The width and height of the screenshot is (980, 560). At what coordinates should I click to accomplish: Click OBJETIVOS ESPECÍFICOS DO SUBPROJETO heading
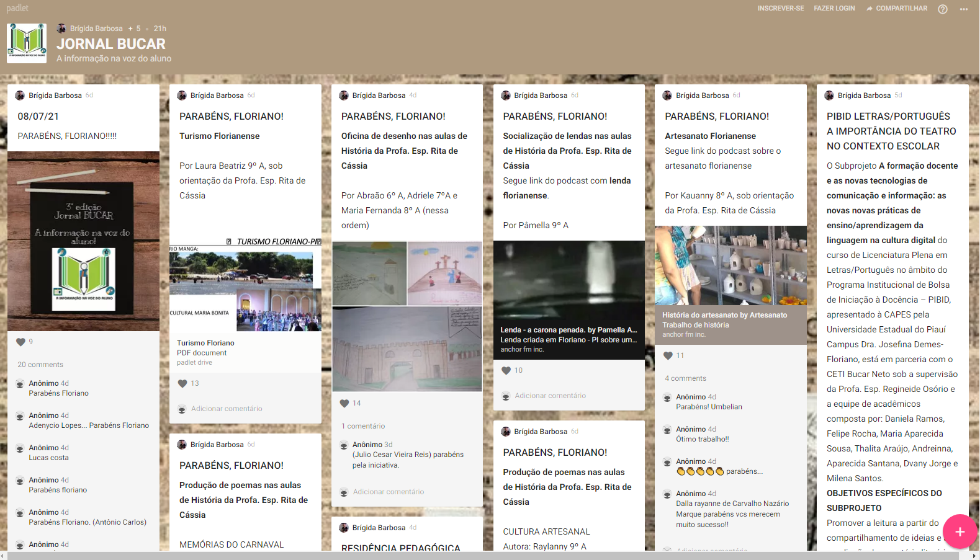pos(884,500)
